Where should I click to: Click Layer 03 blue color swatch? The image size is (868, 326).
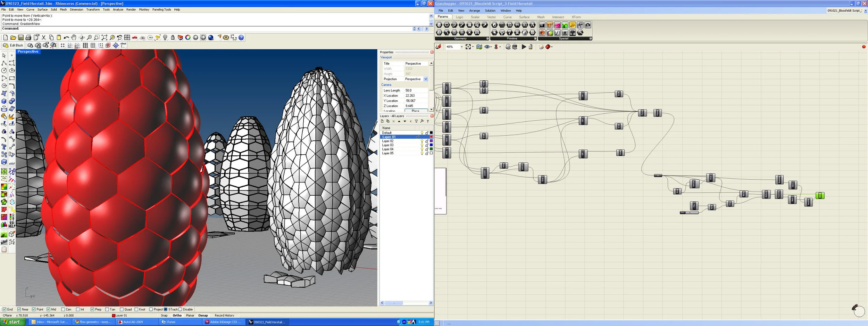click(431, 145)
